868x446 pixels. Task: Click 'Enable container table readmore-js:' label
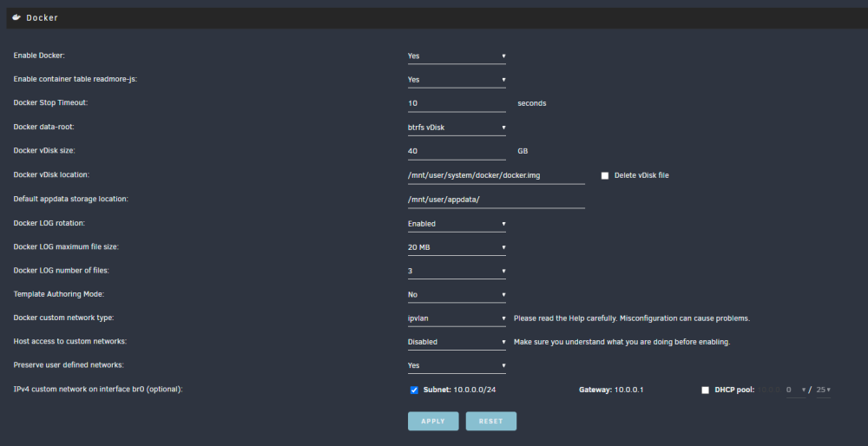(x=76, y=80)
